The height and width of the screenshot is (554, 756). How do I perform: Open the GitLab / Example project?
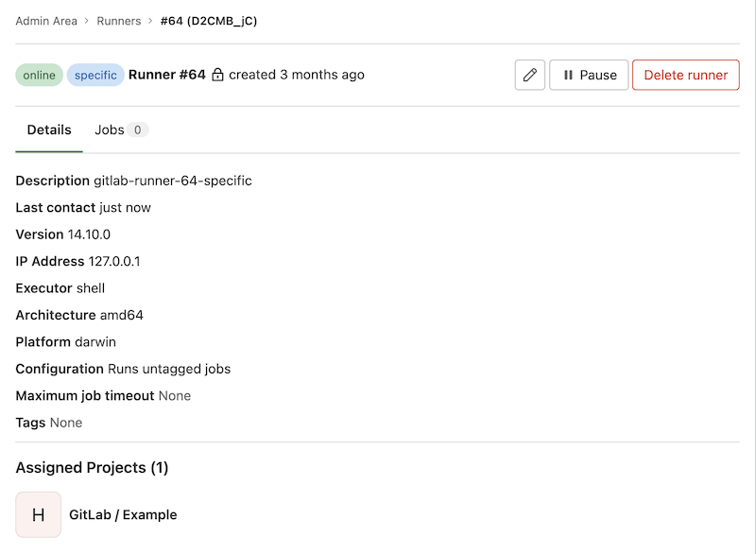coord(123,514)
